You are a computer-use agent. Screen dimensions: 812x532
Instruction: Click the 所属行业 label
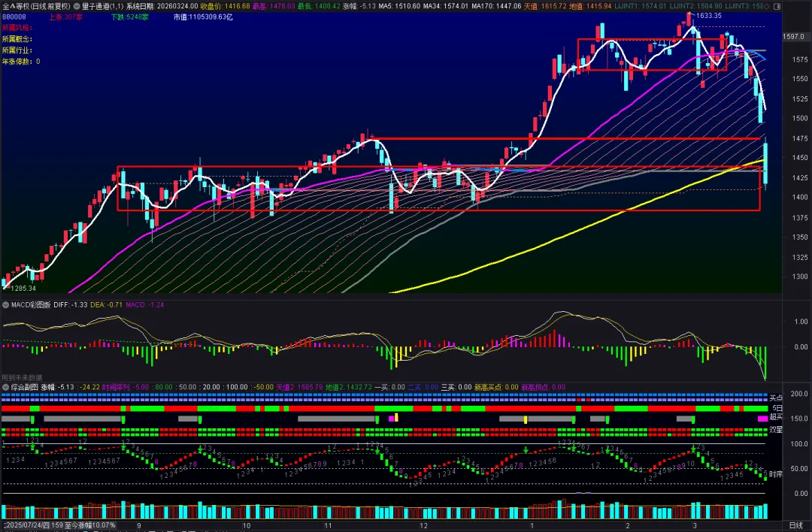coord(17,50)
